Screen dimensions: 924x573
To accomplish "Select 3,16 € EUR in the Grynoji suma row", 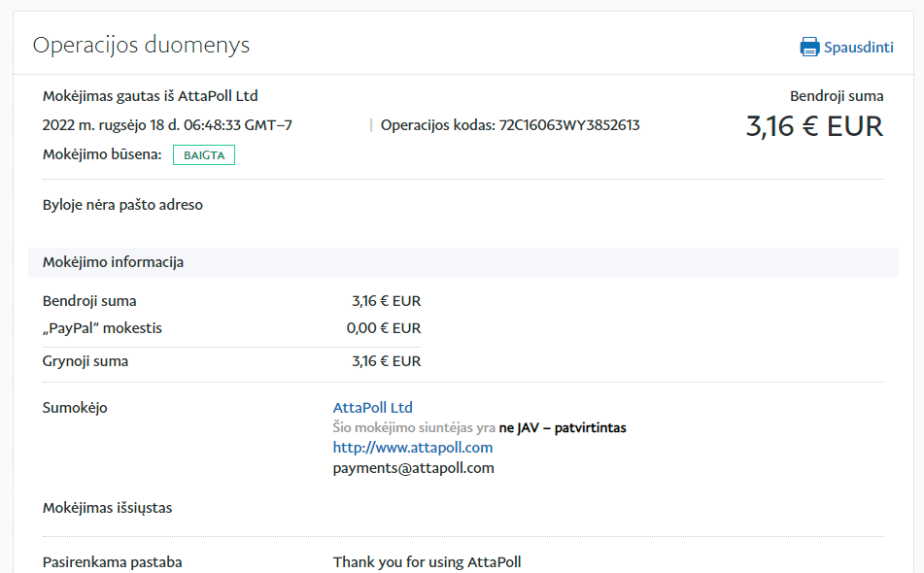I will pyautogui.click(x=387, y=361).
